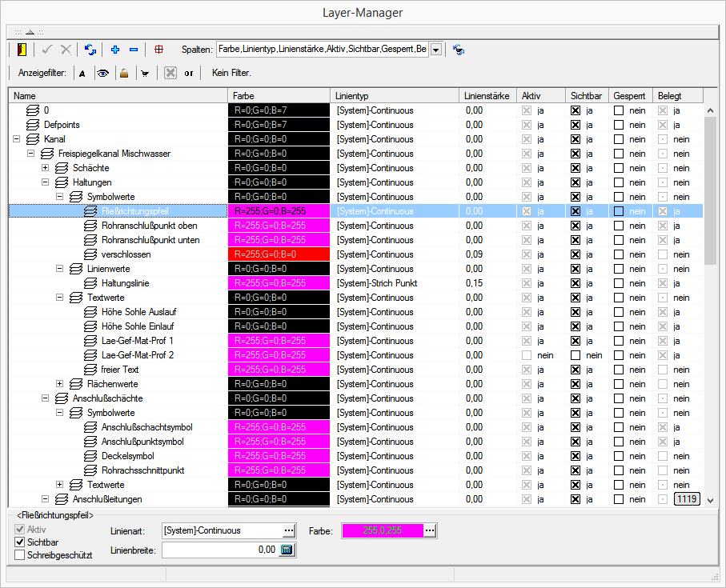
Task: Open the Spalten columns dropdown
Action: 436,50
